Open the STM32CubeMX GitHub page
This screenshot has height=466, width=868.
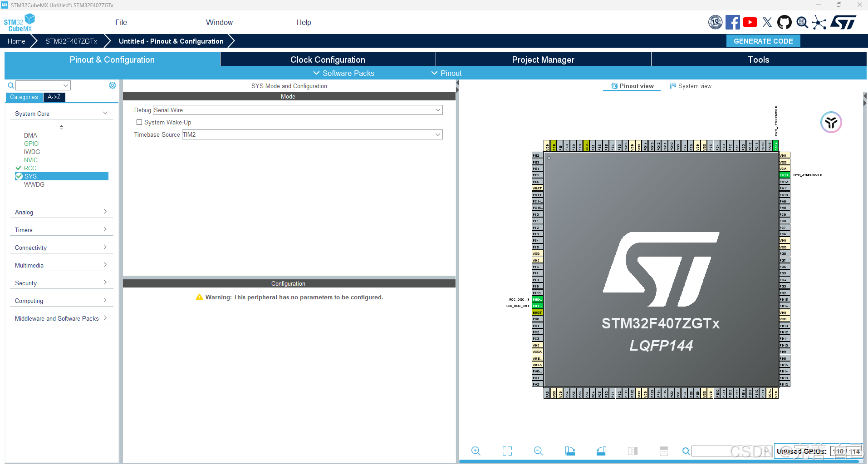tap(785, 21)
